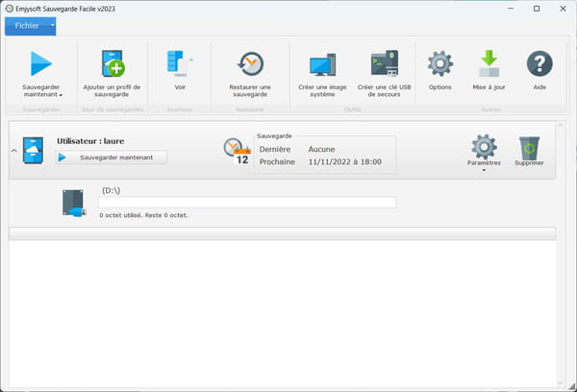577x392 pixels.
Task: Click the D:\ drive icon
Action: 74,203
